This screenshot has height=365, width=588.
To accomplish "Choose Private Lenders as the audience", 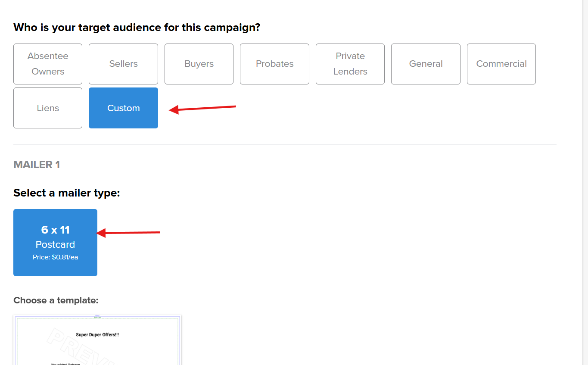I will pyautogui.click(x=350, y=64).
